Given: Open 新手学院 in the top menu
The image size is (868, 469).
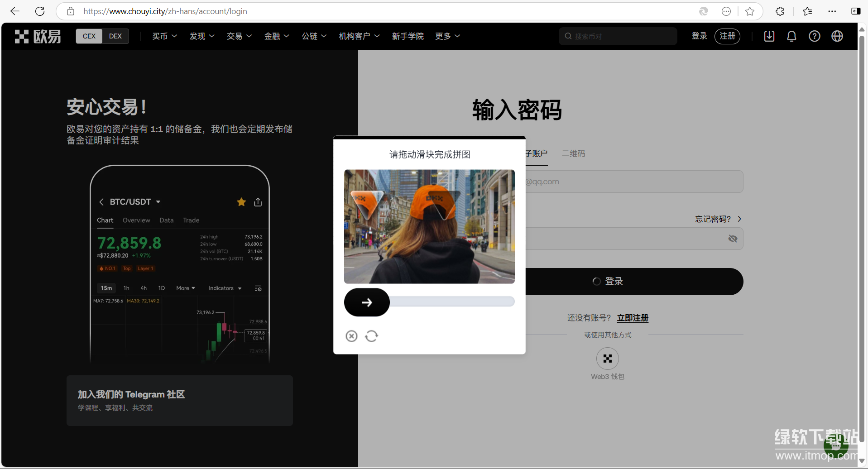Looking at the screenshot, I should [x=408, y=36].
